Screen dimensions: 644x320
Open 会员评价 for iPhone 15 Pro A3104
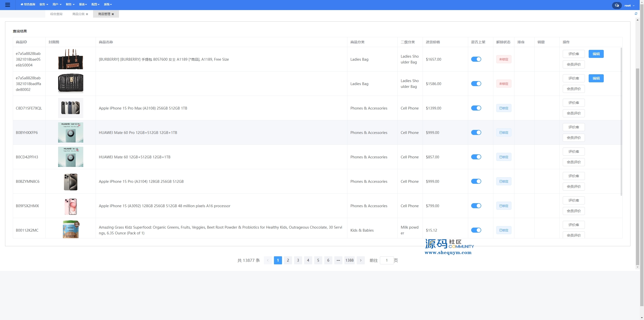tap(574, 187)
